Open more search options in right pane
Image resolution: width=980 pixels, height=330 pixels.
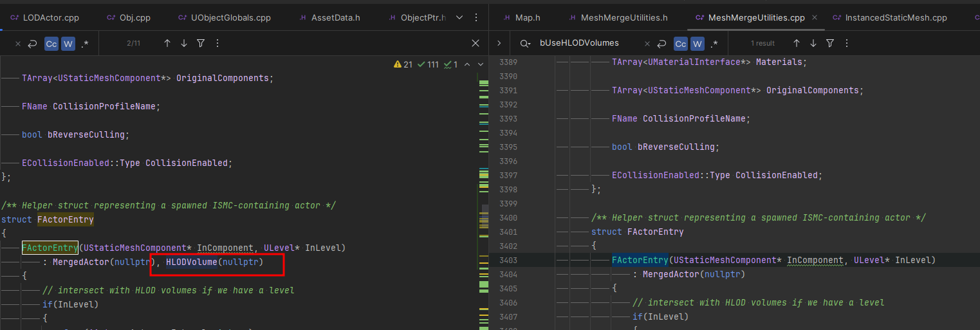[x=847, y=43]
